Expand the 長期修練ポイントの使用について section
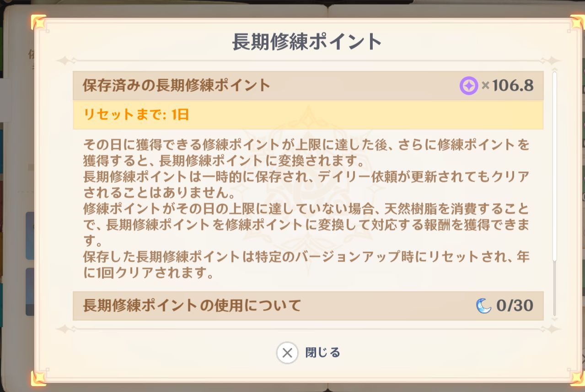 pyautogui.click(x=192, y=306)
